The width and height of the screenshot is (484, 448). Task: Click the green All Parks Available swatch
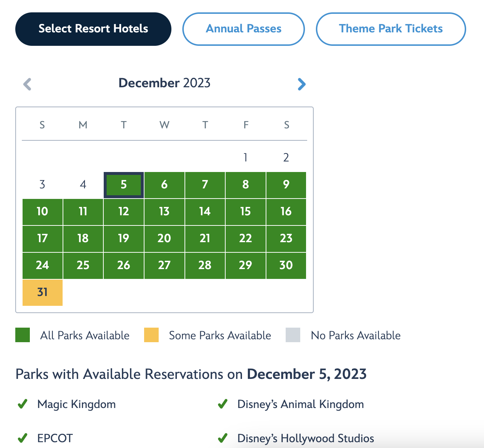coord(23,335)
